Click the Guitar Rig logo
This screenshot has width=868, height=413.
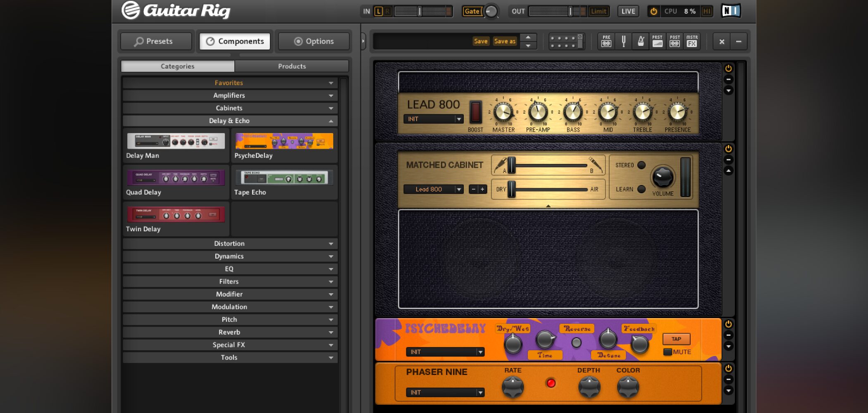tap(176, 10)
